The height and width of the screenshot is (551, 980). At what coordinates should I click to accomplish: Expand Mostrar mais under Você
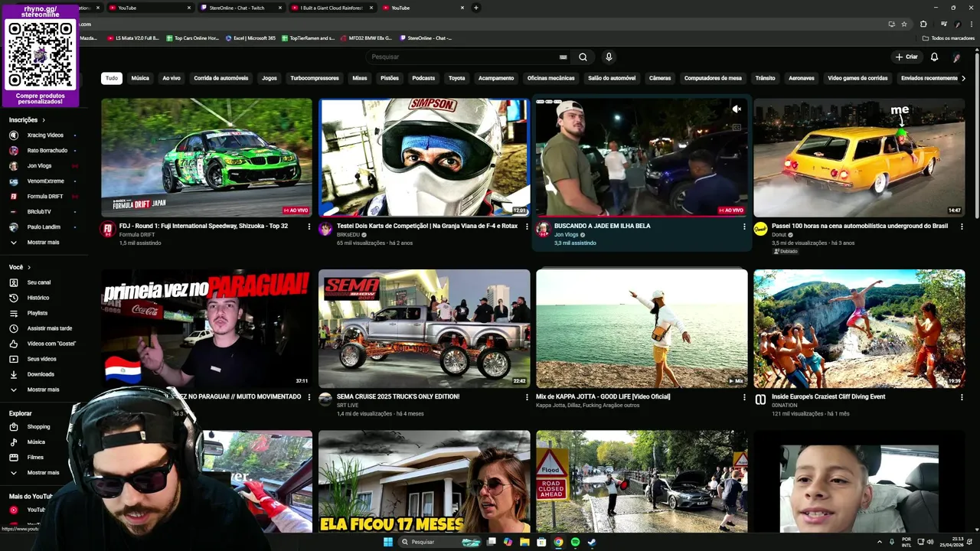tap(43, 390)
